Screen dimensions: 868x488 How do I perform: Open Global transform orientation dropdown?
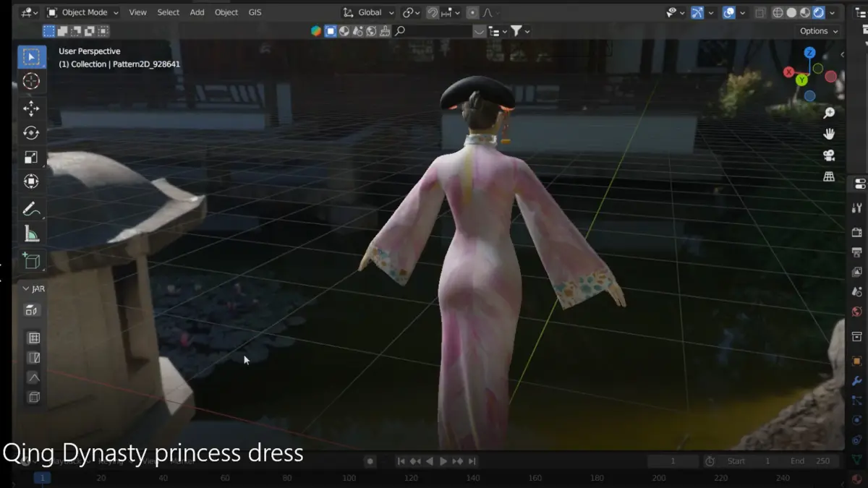tap(369, 12)
